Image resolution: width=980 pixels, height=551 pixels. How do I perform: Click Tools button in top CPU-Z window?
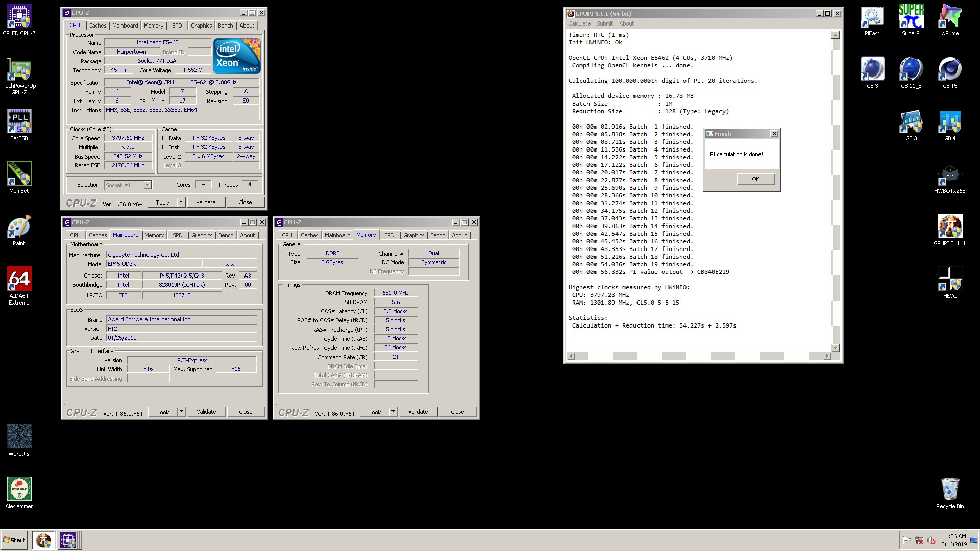coord(162,202)
